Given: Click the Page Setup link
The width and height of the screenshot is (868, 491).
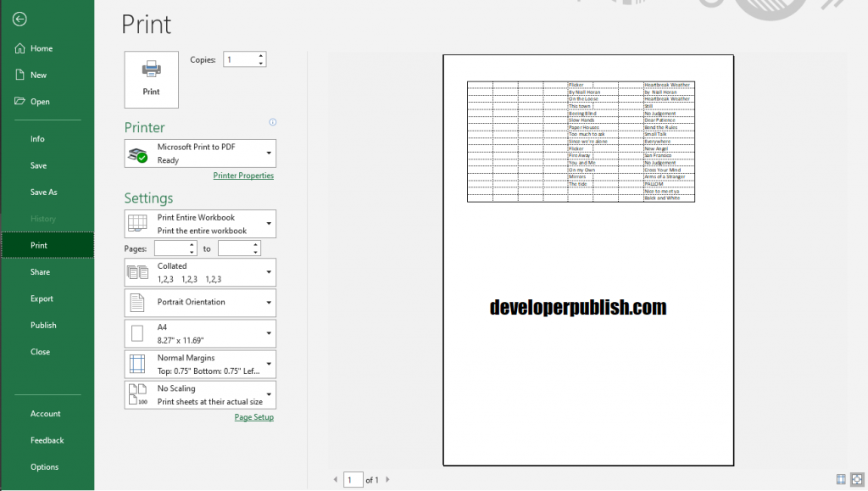Looking at the screenshot, I should tap(253, 417).
